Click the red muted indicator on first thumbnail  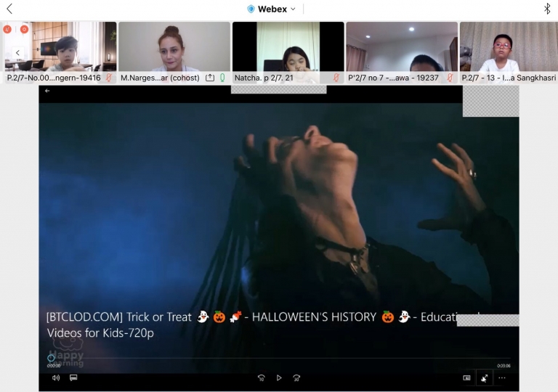(x=7, y=29)
